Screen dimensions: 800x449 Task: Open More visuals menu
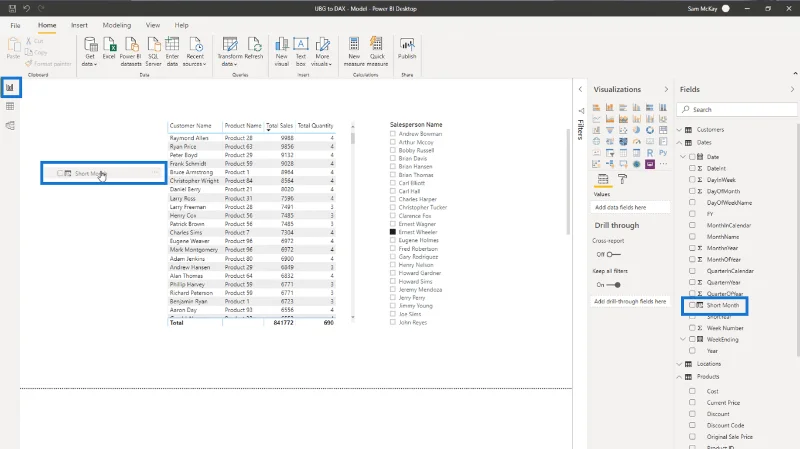tap(322, 52)
